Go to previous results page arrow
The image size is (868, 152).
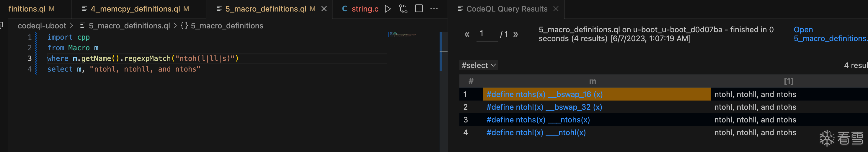pyautogui.click(x=467, y=34)
